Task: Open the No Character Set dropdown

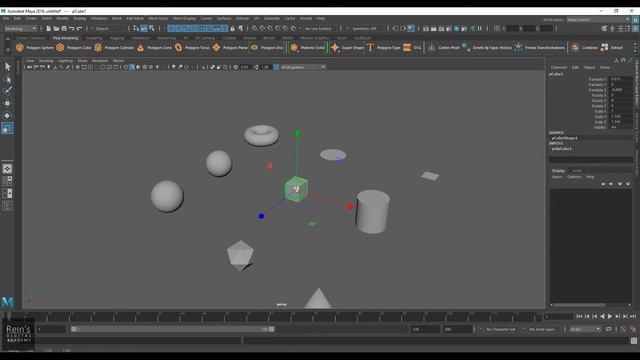Action: 501,329
